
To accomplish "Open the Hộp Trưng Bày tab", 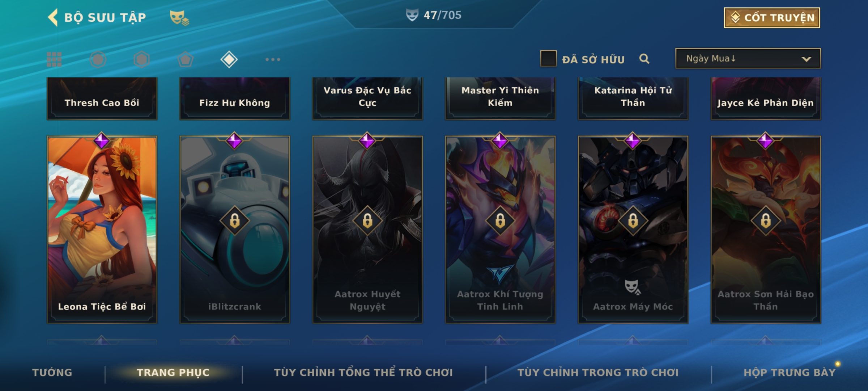I will [790, 373].
